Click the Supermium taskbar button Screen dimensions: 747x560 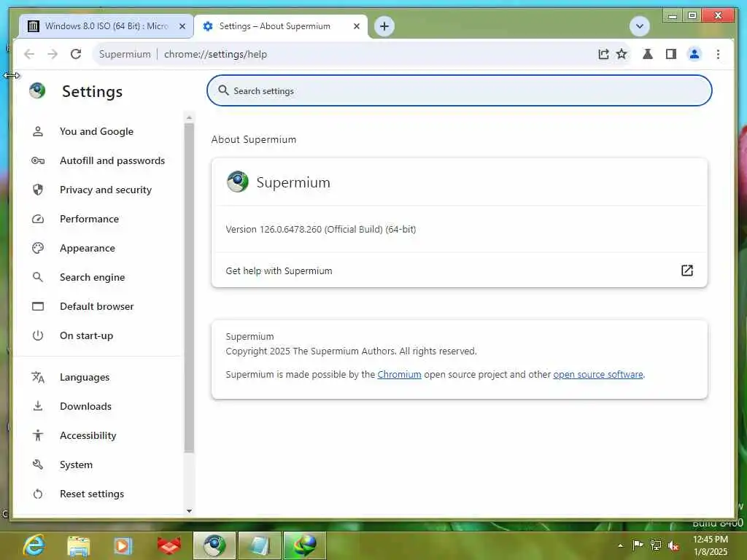[214, 545]
